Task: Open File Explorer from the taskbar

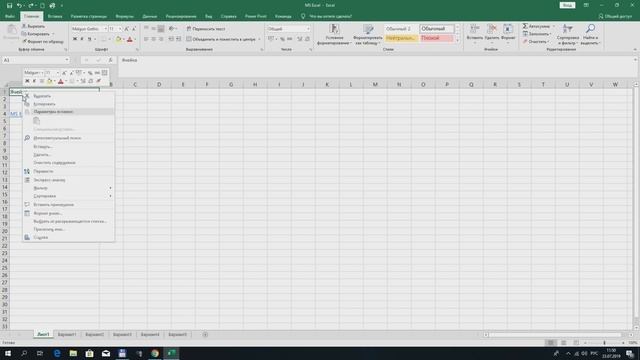Action: pyautogui.click(x=73, y=353)
